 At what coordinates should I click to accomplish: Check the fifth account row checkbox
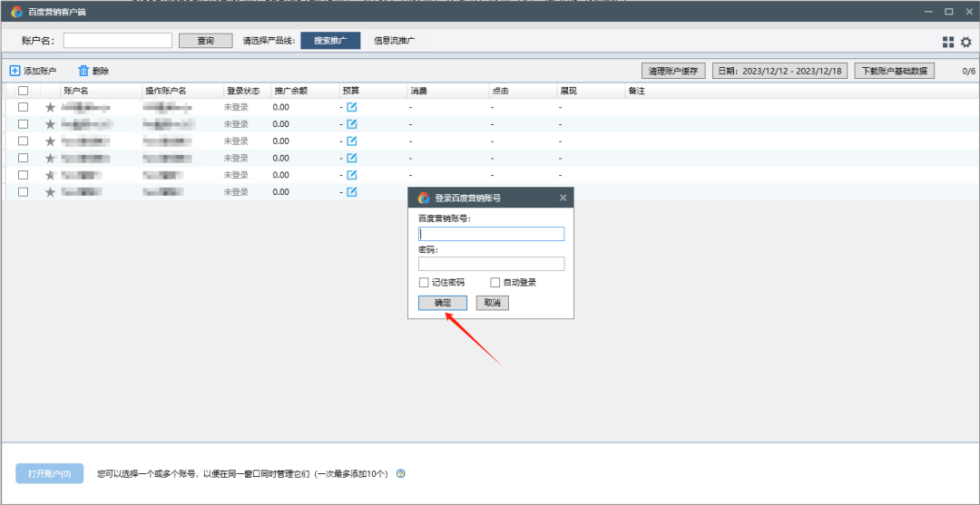click(x=23, y=175)
